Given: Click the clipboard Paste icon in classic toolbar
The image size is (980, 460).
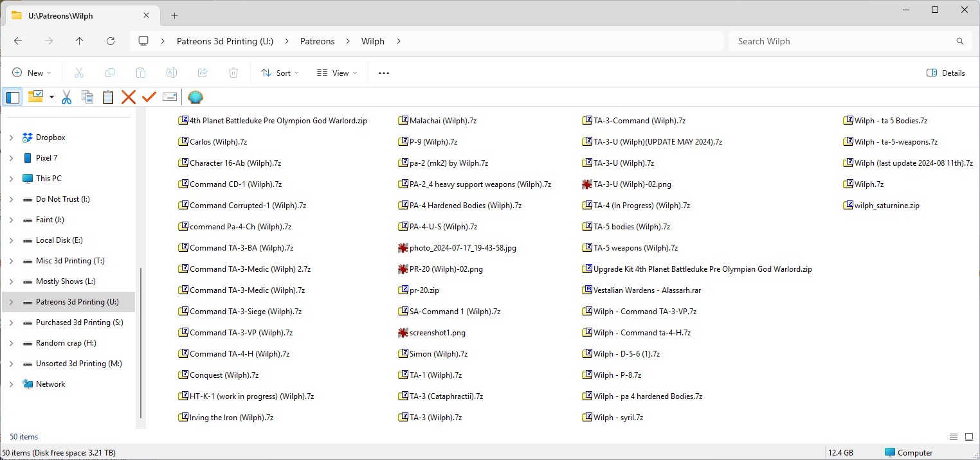Looking at the screenshot, I should [x=108, y=97].
